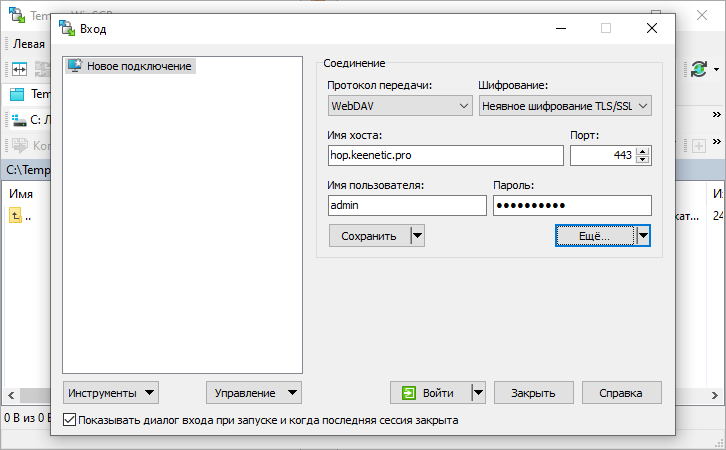Click the blue session tab folder icon
The image size is (726, 450).
click(x=17, y=95)
